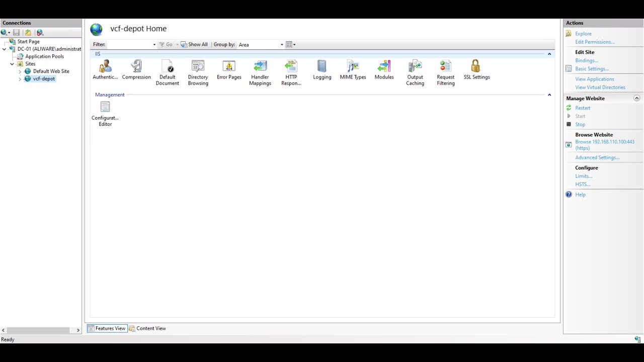
Task: Open the Authentication feature icon
Action: tap(105, 70)
